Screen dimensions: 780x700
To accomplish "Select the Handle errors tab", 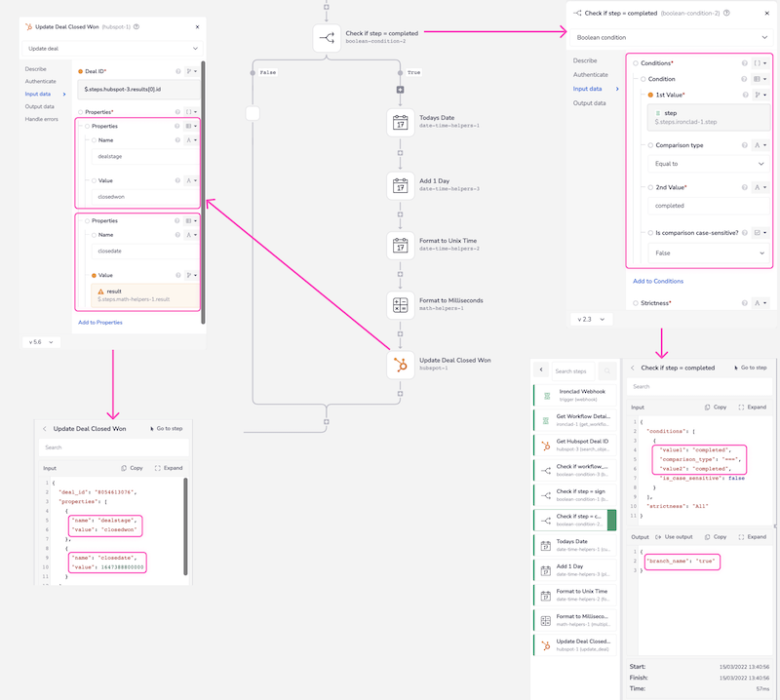I will (x=41, y=120).
